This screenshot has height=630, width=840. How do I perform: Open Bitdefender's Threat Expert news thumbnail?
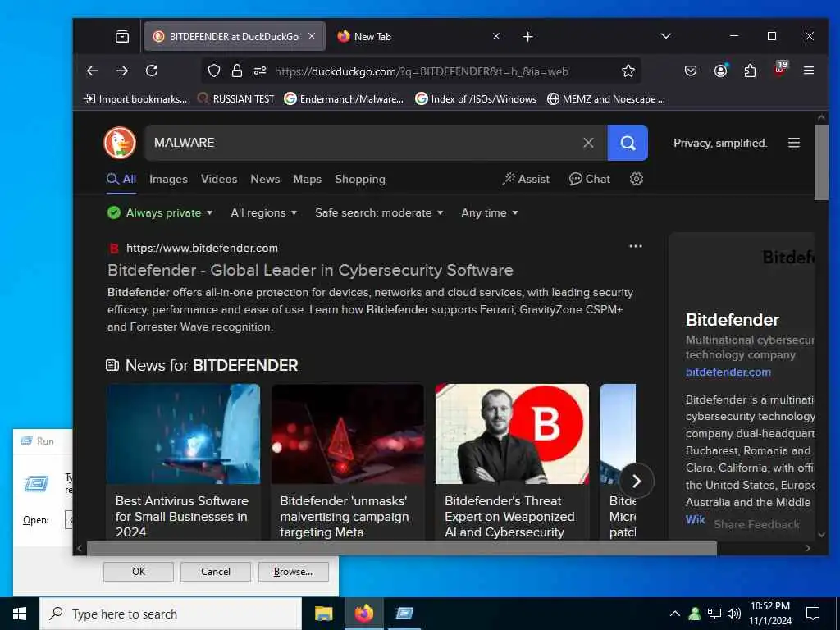coord(512,434)
